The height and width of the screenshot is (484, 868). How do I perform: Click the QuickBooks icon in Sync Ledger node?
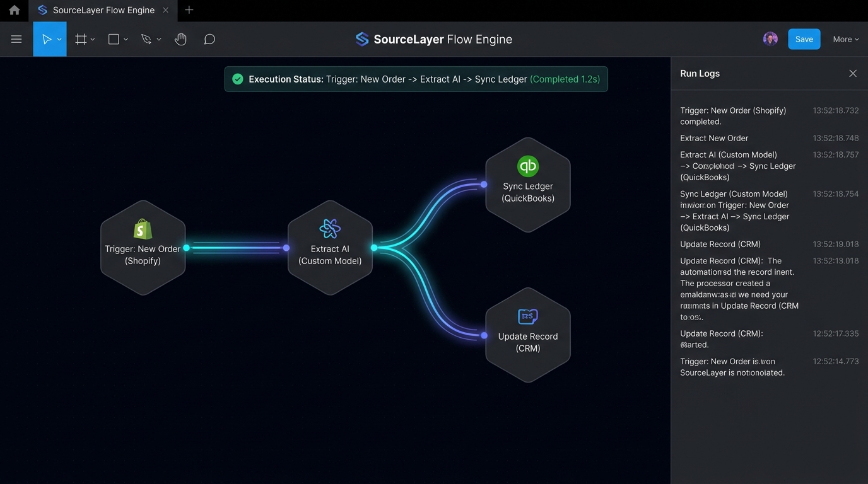[528, 166]
